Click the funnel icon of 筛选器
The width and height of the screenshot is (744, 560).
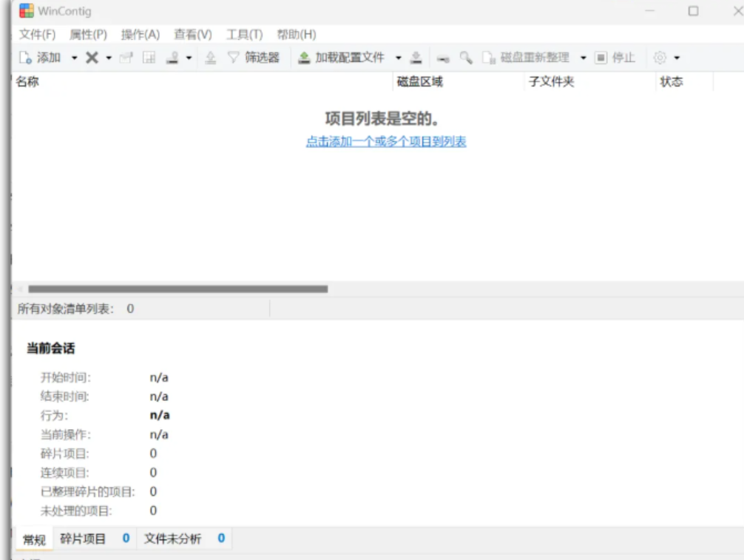click(234, 58)
